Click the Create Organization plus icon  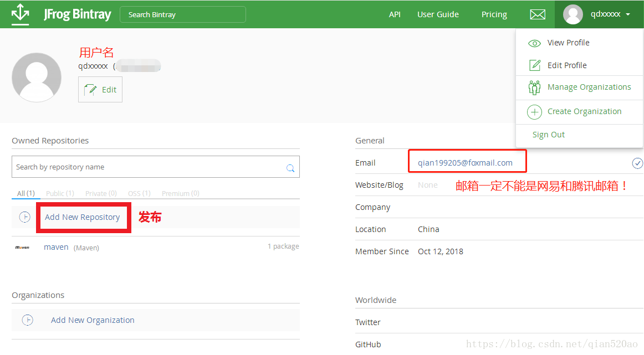pyautogui.click(x=534, y=112)
